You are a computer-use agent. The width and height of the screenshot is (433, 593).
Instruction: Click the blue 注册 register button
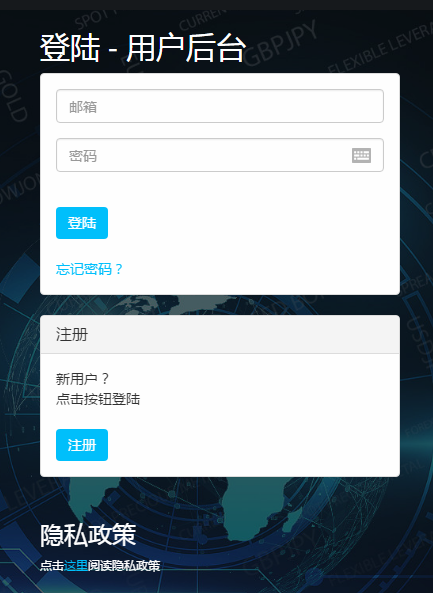(82, 445)
